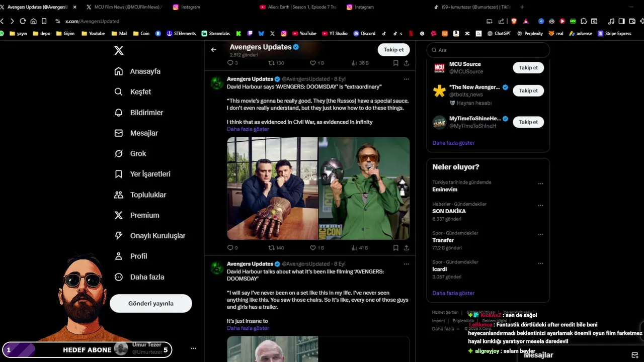644x362 pixels.
Task: Toggle the browser sidebar panel icon
Action: coord(621,21)
